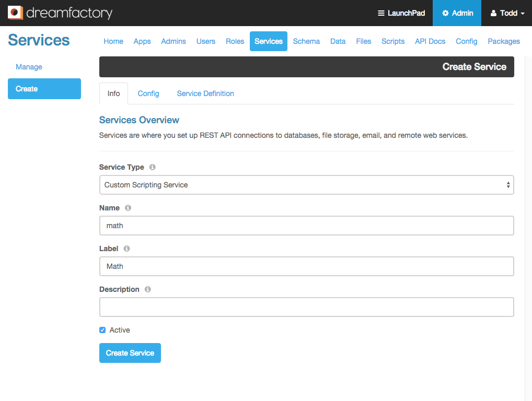Click the info icon beside Description

[x=147, y=289]
